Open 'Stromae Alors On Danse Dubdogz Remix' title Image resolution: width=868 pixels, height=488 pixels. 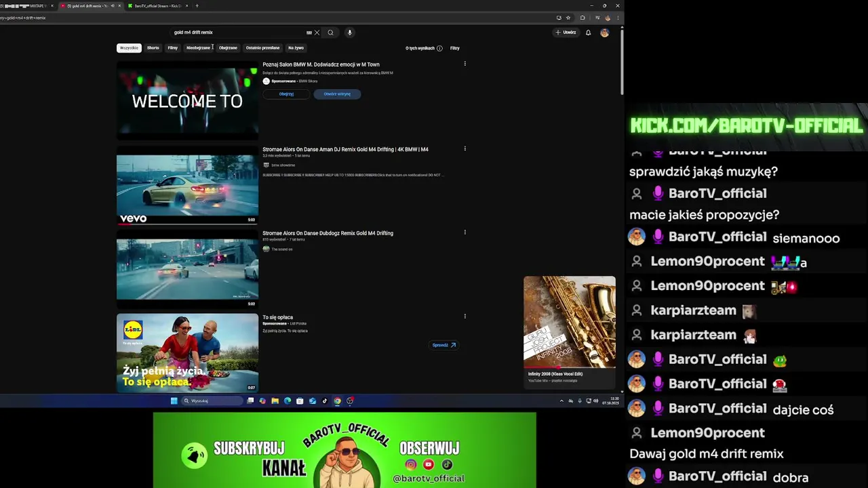click(328, 233)
